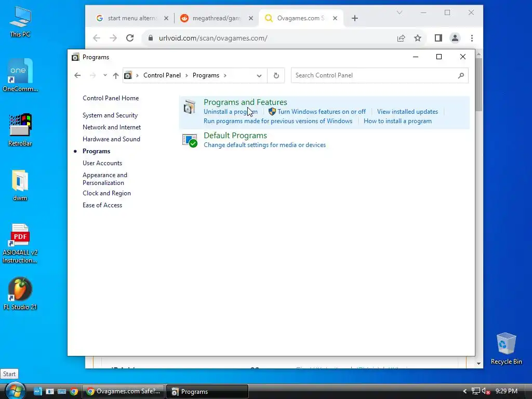532x399 pixels.
Task: Go back in Chrome browser
Action: point(97,38)
